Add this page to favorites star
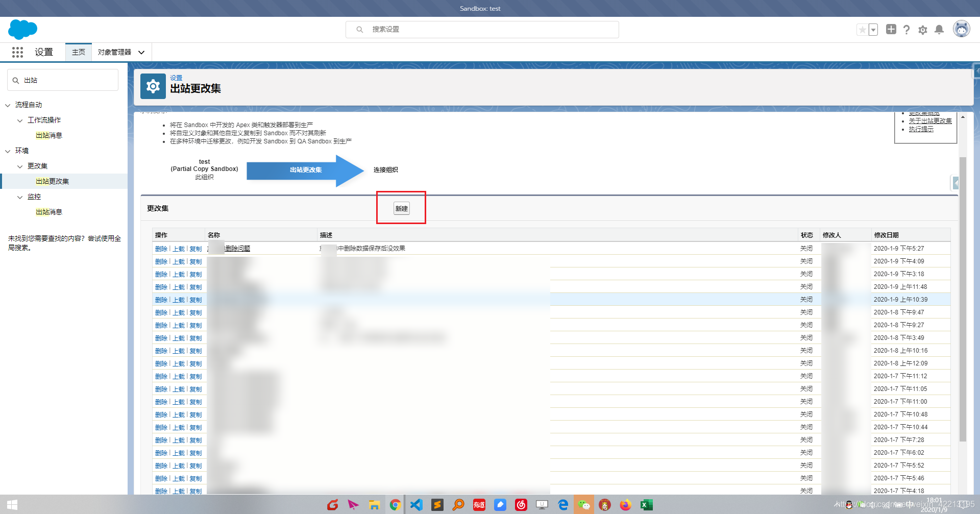980x514 pixels. [862, 30]
